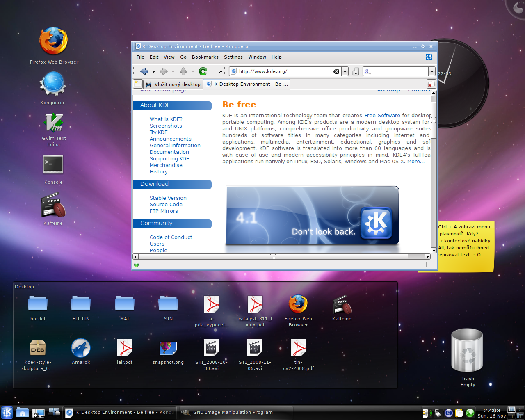Image resolution: width=525 pixels, height=420 pixels.
Task: Switch to GNU Image Manipulation Program in taskbar
Action: point(236,413)
